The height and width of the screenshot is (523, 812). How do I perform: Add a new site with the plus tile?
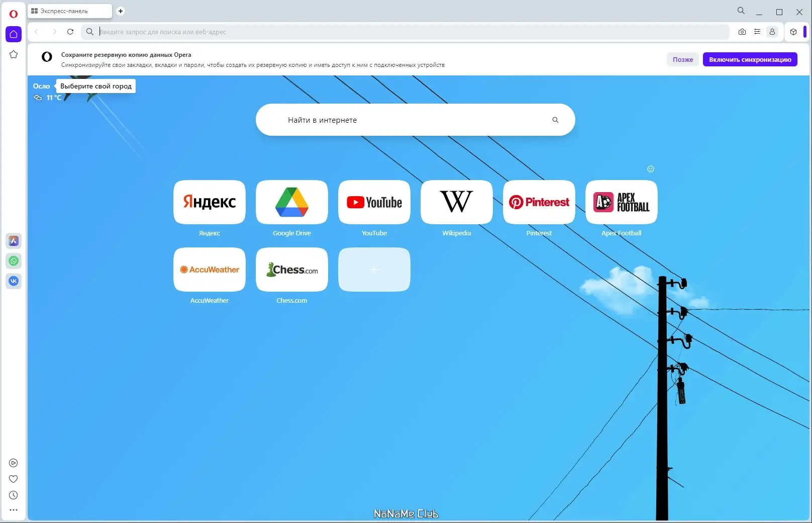374,270
